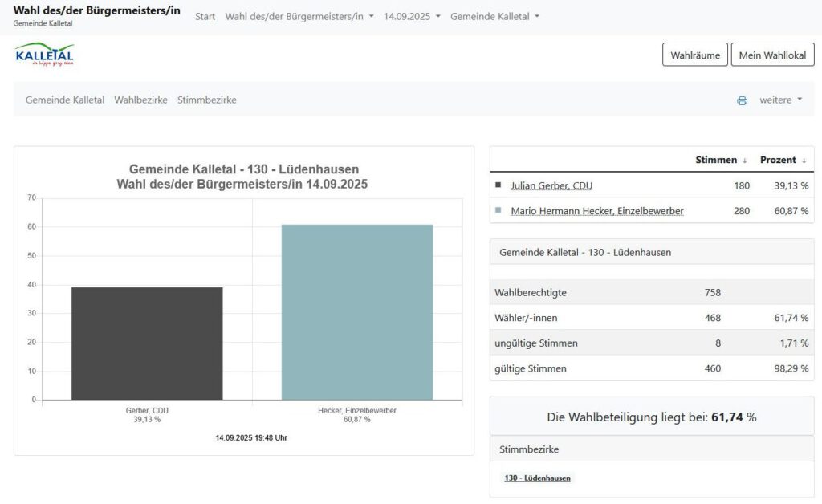Viewport: 822px width, 504px height.
Task: Expand the weitere dropdown
Action: tap(780, 100)
